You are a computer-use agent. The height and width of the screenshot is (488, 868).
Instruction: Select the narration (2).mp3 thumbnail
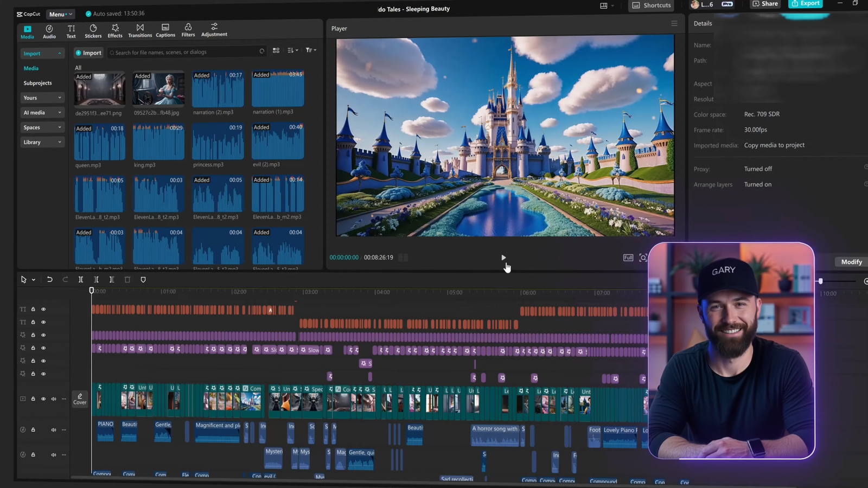pyautogui.click(x=218, y=89)
